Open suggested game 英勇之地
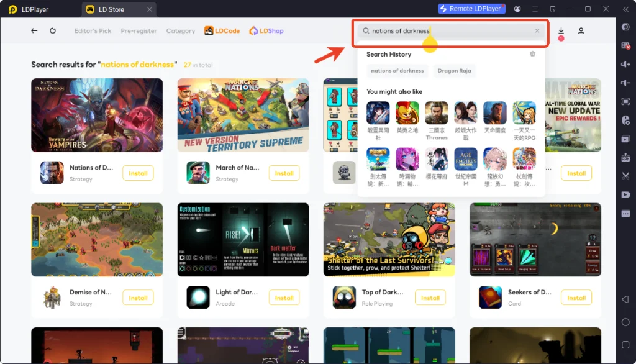Viewport: 636px width, 364px height. 407,117
